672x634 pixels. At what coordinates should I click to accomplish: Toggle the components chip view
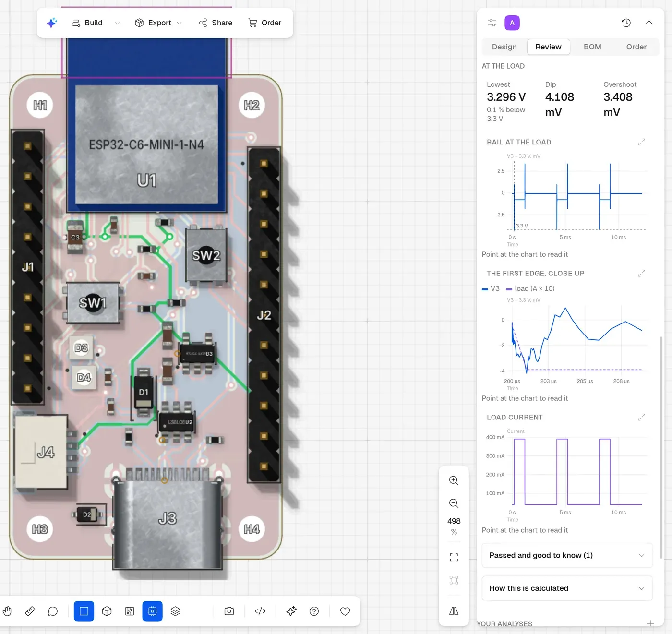pos(153,611)
